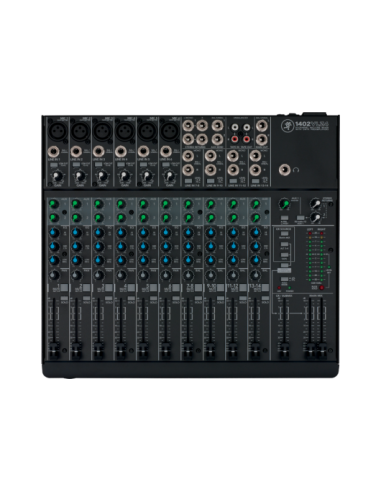Click the 9-10 channel low EQ knob

click(210, 260)
